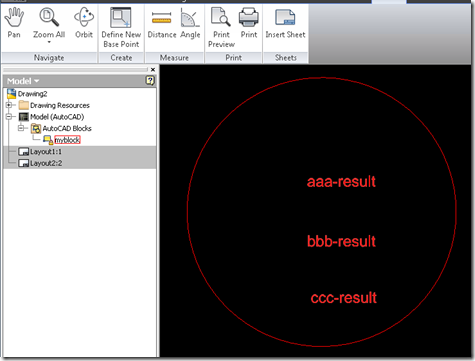Click the Zoom All magnifier icon
Image resolution: width=475 pixels, height=361 pixels.
tap(49, 17)
